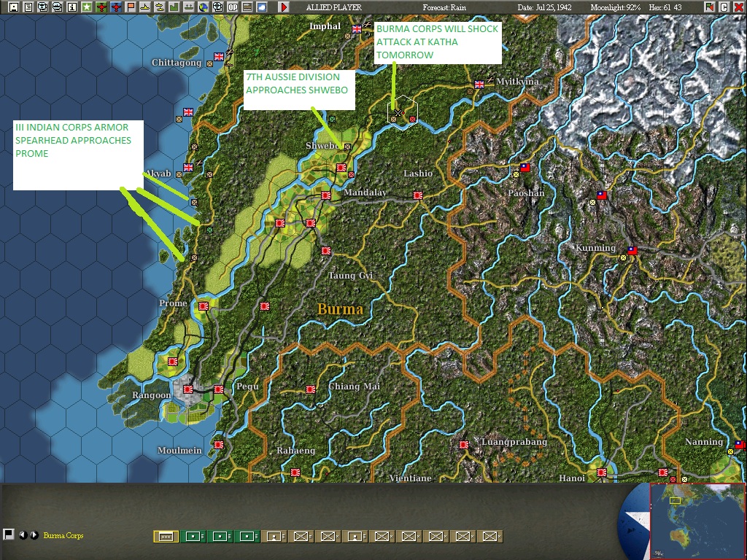The width and height of the screenshot is (747, 560).
Task: Select the British flag at Imphal
Action: pyautogui.click(x=356, y=29)
